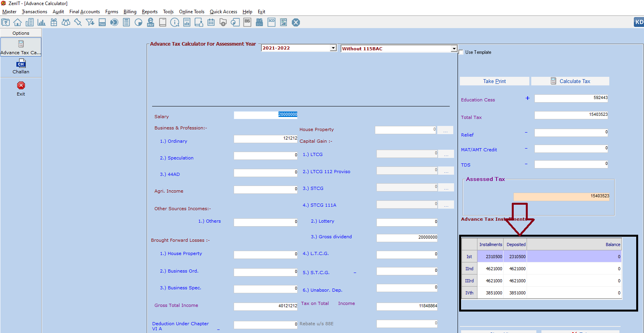Click the red Exit icon in sidebar
The width and height of the screenshot is (644, 333).
[21, 86]
